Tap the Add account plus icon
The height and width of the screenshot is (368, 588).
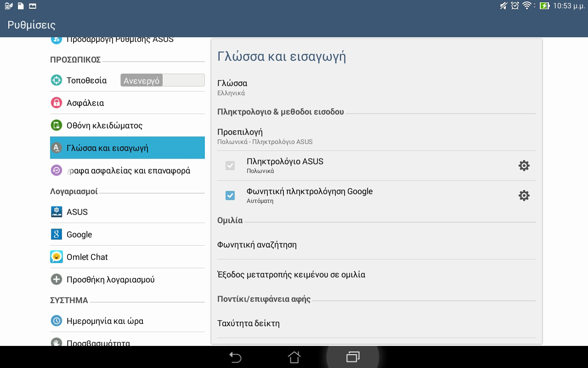tap(56, 279)
